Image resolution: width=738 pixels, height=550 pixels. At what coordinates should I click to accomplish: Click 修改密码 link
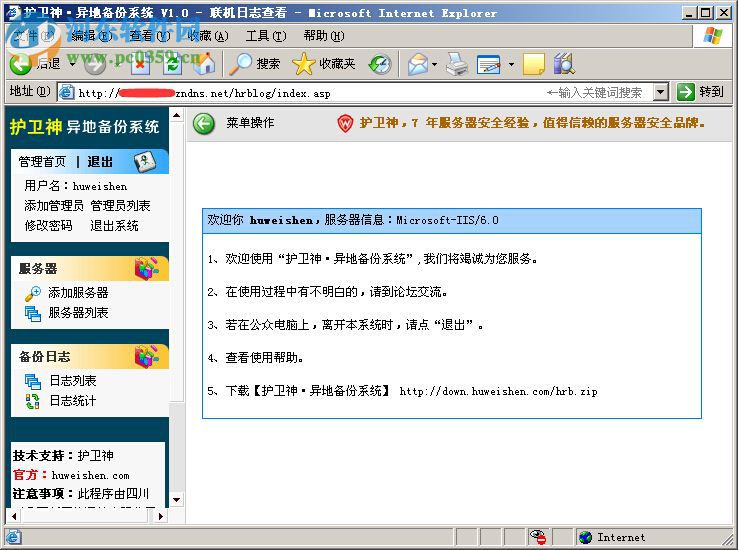tap(48, 226)
